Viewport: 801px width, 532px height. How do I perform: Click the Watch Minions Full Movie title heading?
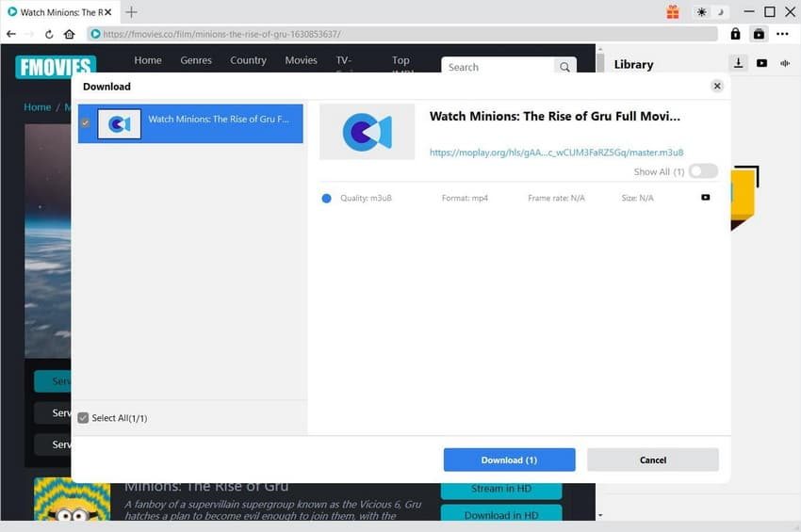click(555, 117)
